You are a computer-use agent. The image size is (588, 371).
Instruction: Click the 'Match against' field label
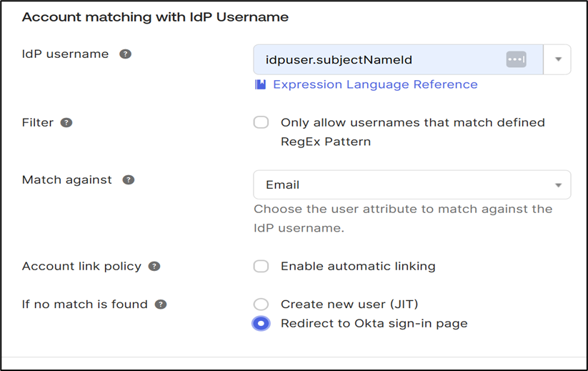[x=67, y=180]
